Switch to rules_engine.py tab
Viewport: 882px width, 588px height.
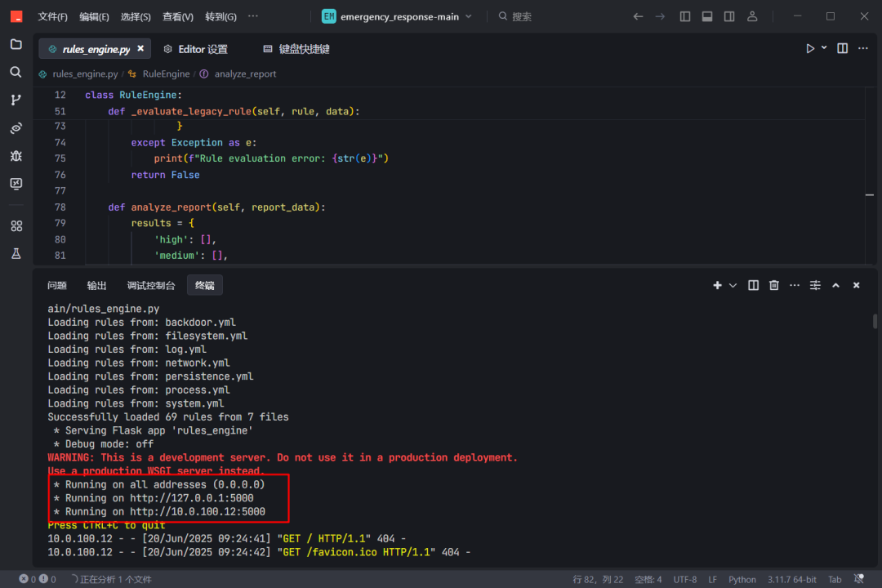(96, 50)
